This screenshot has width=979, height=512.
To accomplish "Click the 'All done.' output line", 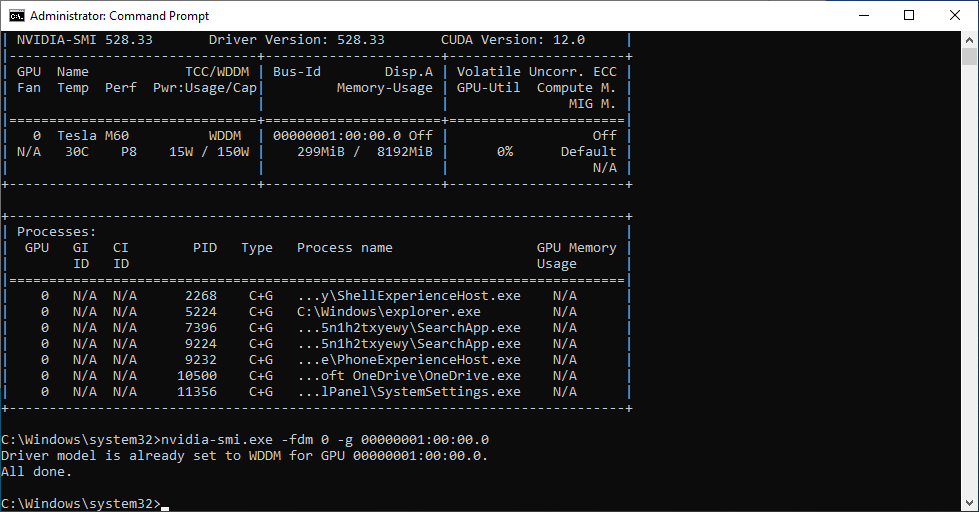I will (x=37, y=472).
